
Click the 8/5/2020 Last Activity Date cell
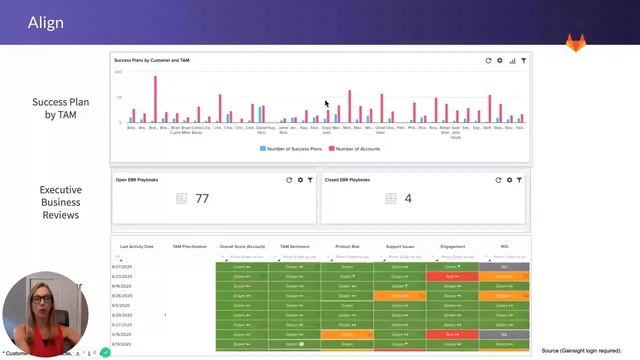click(x=120, y=305)
